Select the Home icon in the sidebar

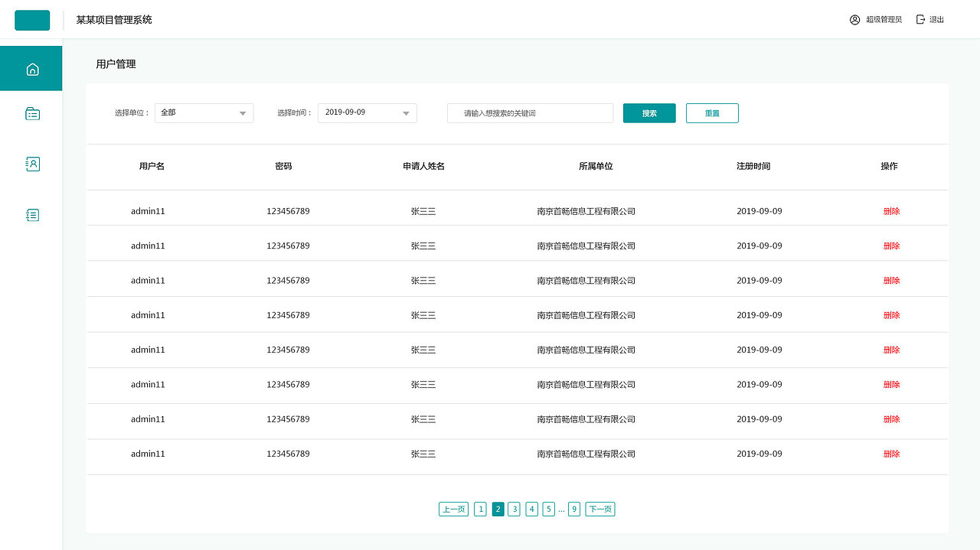pyautogui.click(x=31, y=68)
